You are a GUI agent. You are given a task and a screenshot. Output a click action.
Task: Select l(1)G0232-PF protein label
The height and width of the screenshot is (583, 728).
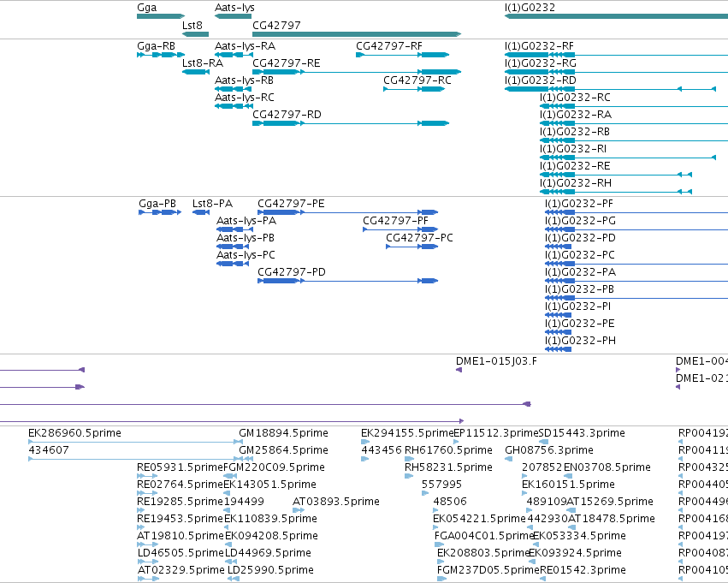click(x=579, y=204)
